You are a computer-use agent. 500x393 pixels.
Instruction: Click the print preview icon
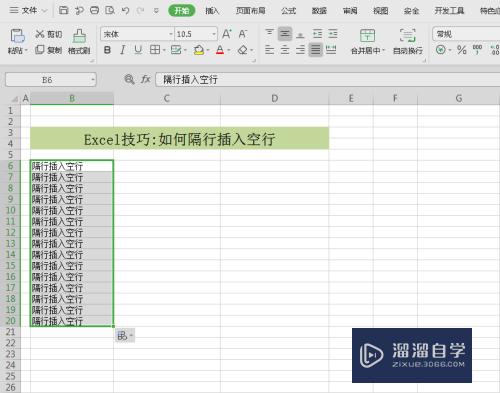tap(110, 11)
